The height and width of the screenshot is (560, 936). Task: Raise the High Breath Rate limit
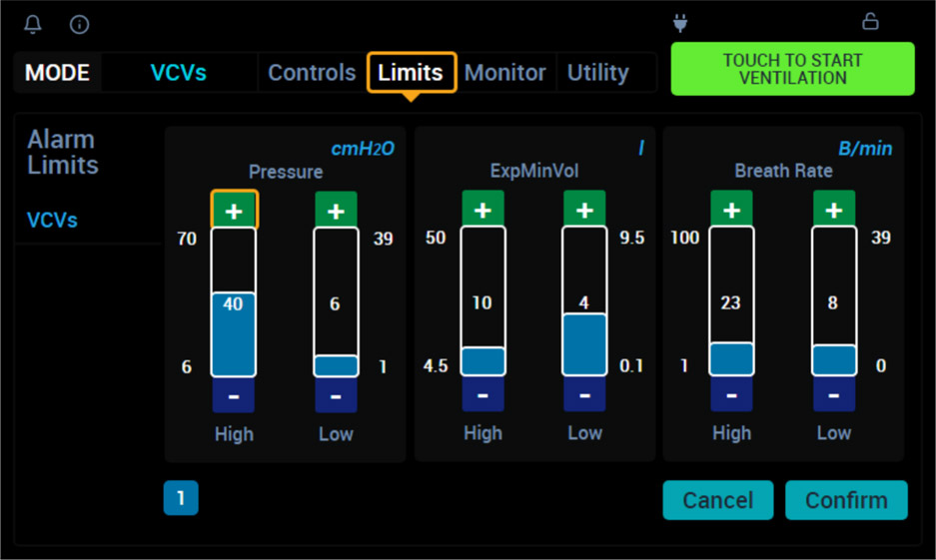pos(731,211)
